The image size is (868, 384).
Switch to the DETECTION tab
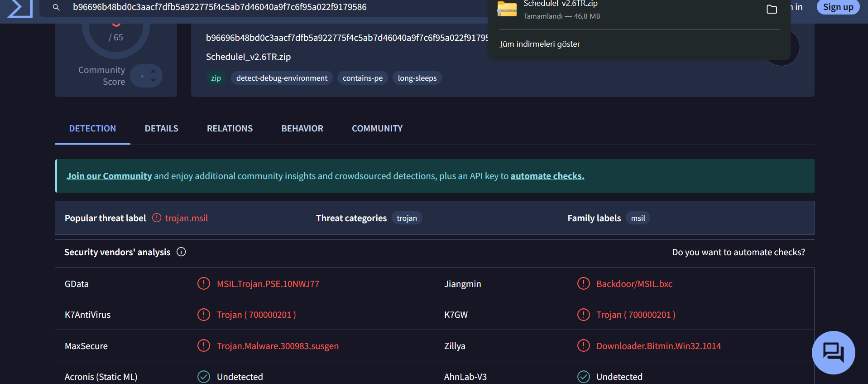92,129
